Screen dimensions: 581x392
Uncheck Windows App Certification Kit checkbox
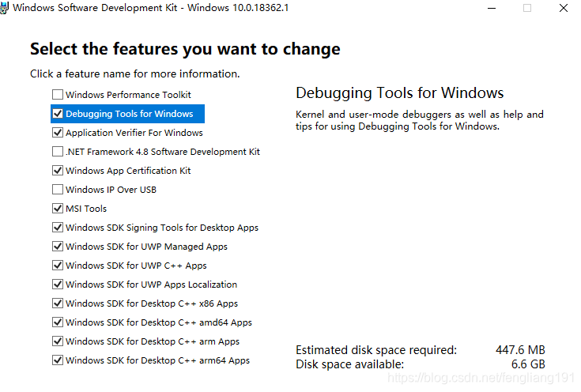point(58,171)
